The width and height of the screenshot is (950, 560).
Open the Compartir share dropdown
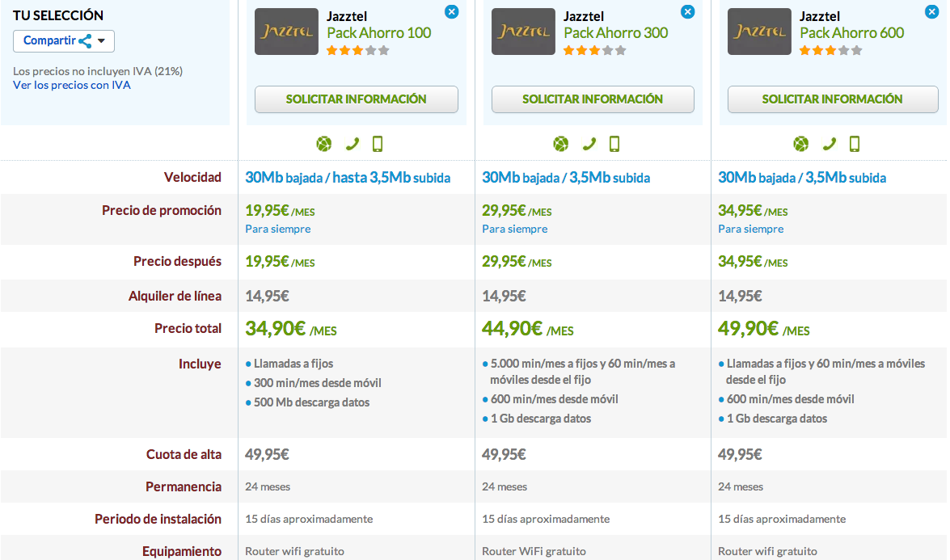[x=64, y=40]
